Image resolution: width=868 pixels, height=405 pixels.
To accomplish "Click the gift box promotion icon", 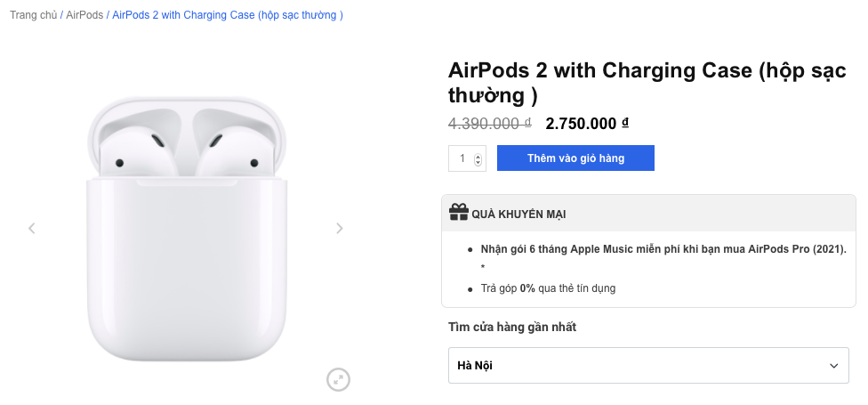I will tap(458, 212).
